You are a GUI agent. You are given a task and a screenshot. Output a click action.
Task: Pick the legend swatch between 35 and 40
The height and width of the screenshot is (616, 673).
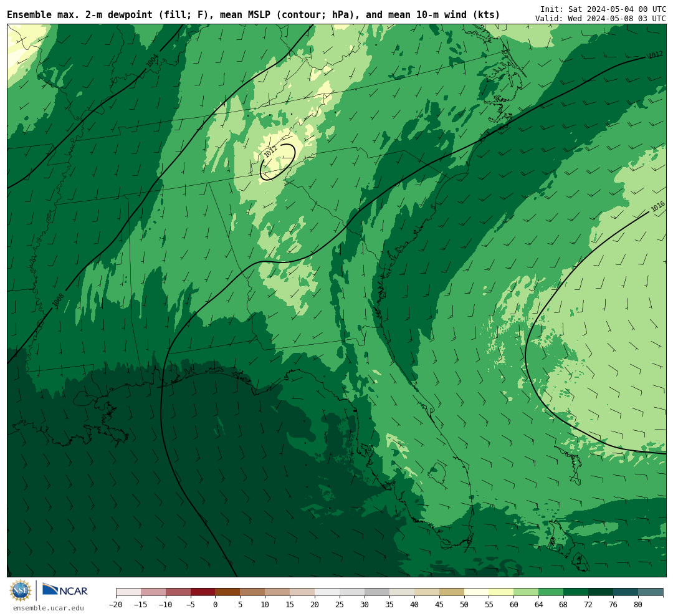click(x=402, y=592)
